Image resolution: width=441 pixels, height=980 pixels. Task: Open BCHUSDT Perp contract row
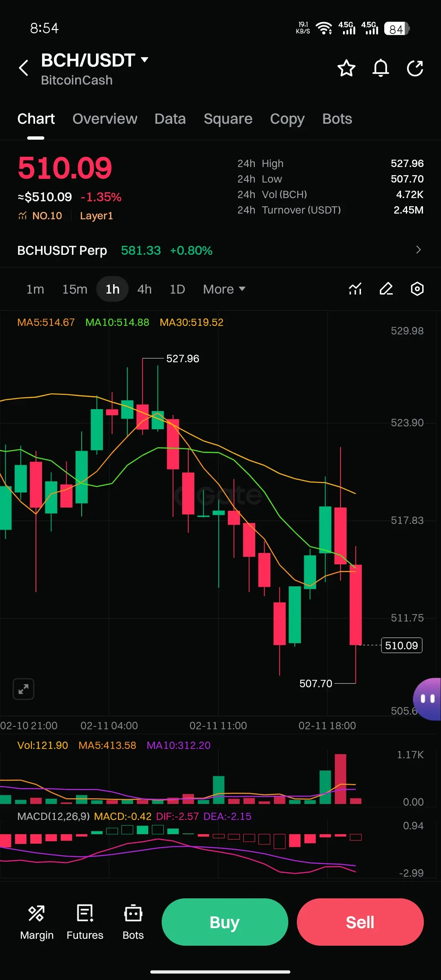(220, 250)
